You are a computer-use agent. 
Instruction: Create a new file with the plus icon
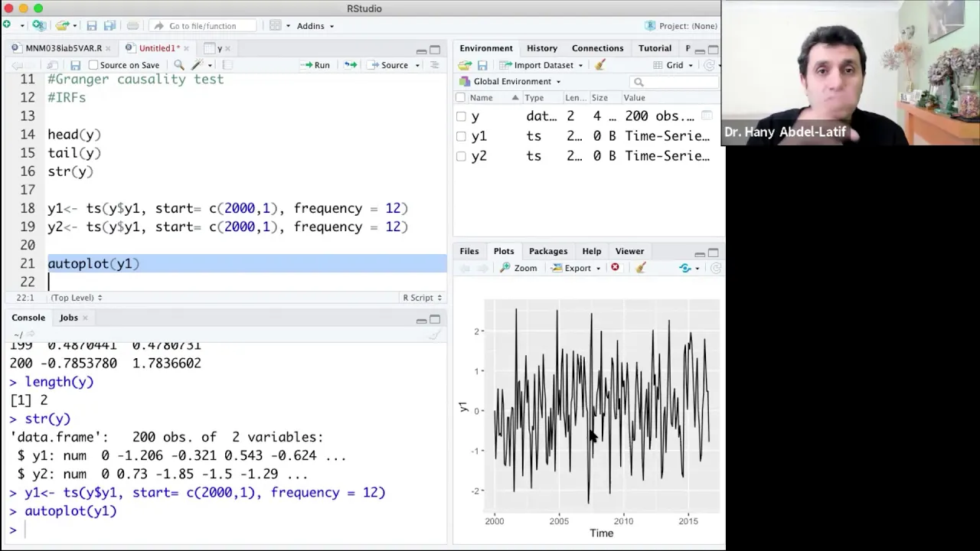(x=7, y=25)
